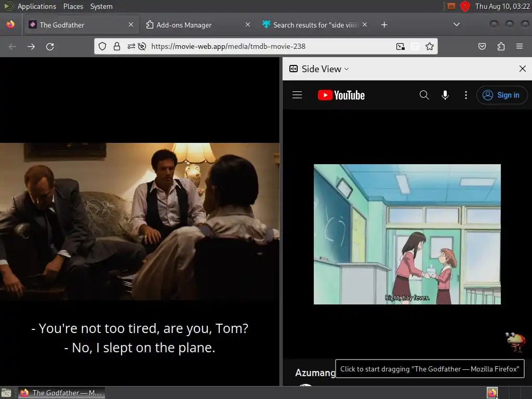Save page to Pocket
This screenshot has width=532, height=399.
[x=482, y=46]
